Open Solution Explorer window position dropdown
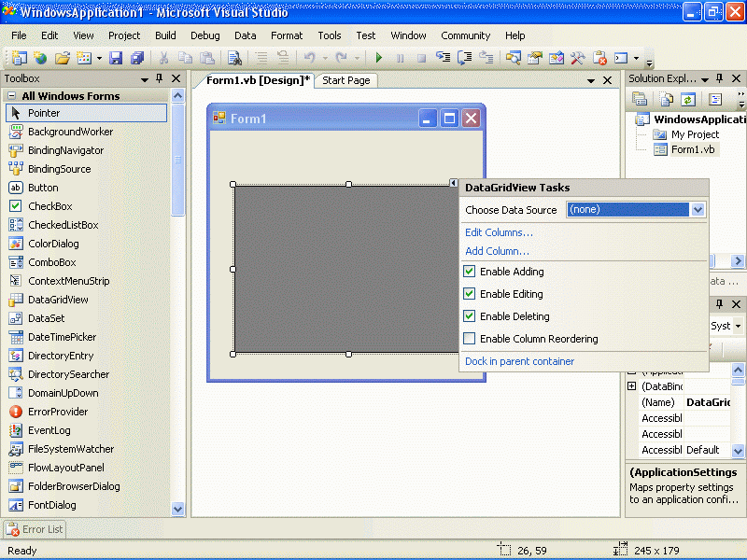The width and height of the screenshot is (747, 560). click(705, 79)
